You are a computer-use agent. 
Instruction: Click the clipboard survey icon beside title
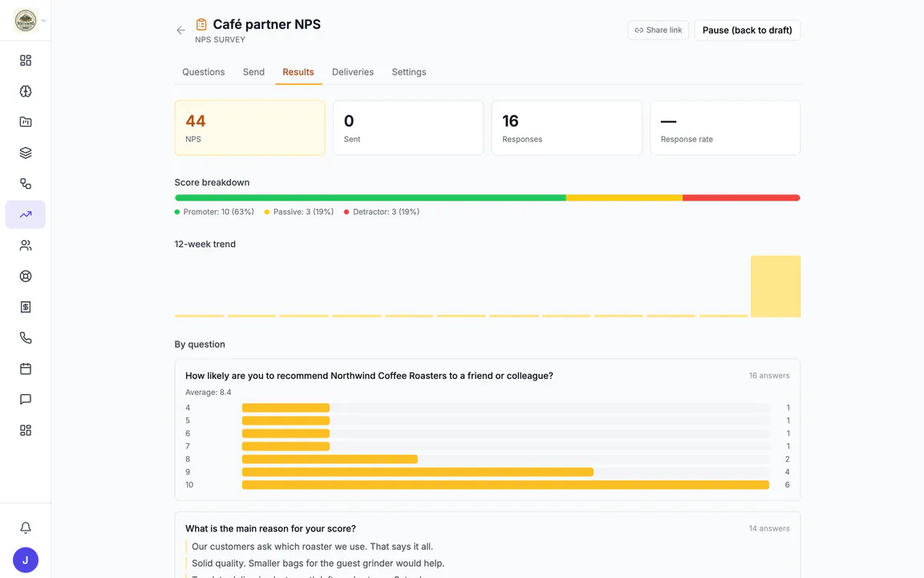(201, 24)
